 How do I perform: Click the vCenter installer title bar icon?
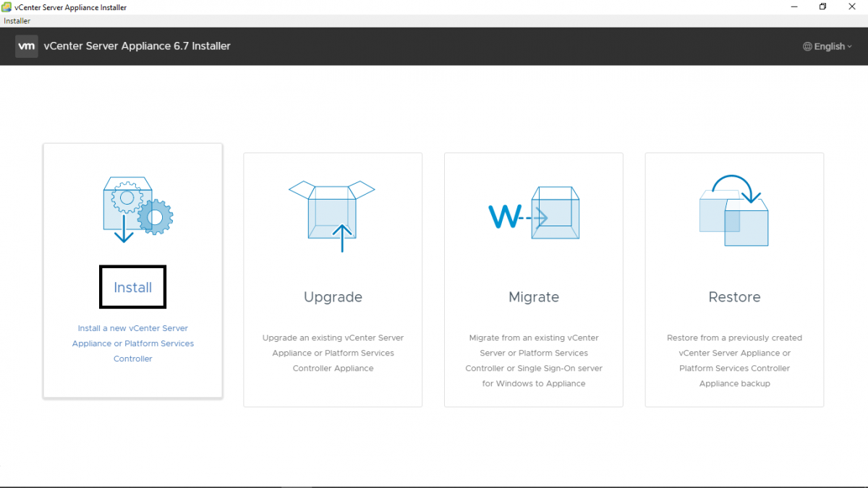coord(7,7)
